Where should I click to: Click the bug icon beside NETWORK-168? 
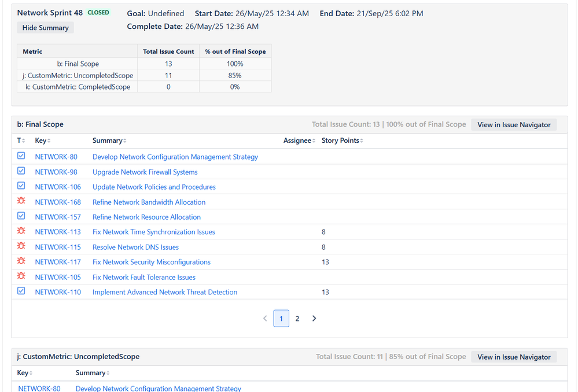[x=21, y=201]
